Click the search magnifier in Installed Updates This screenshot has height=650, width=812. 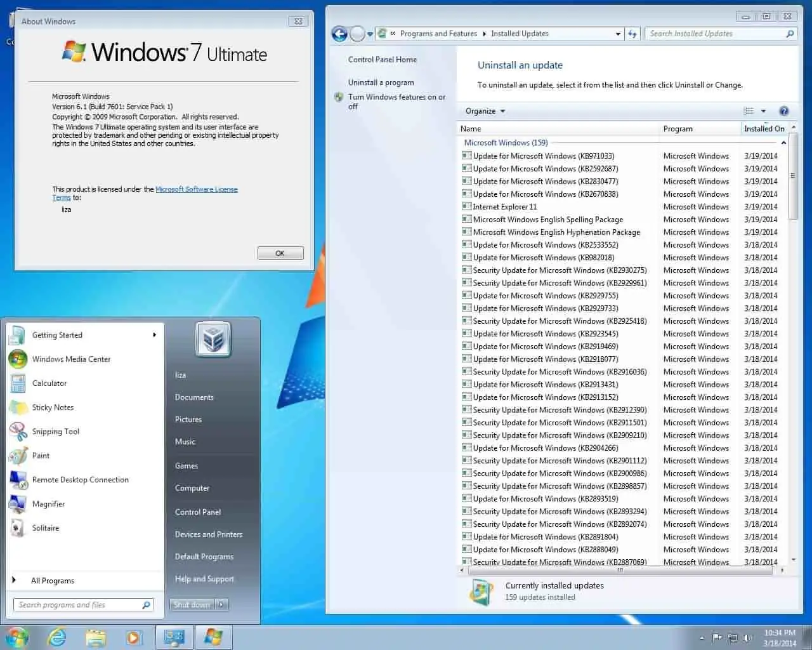coord(790,34)
